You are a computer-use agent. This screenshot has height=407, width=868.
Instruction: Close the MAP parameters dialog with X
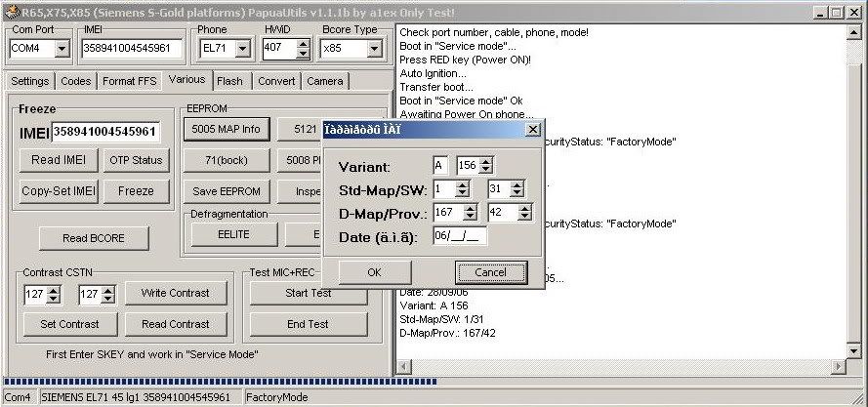coord(532,130)
